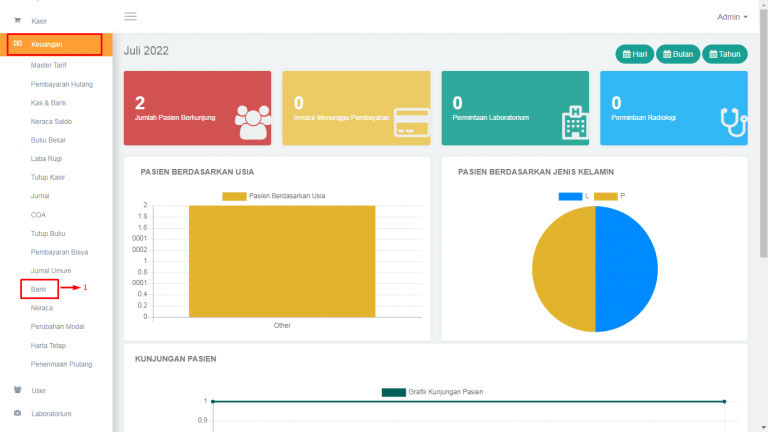Click the Permintaan Laboratorium card
Viewport: 768px width, 432px height.
(x=515, y=108)
